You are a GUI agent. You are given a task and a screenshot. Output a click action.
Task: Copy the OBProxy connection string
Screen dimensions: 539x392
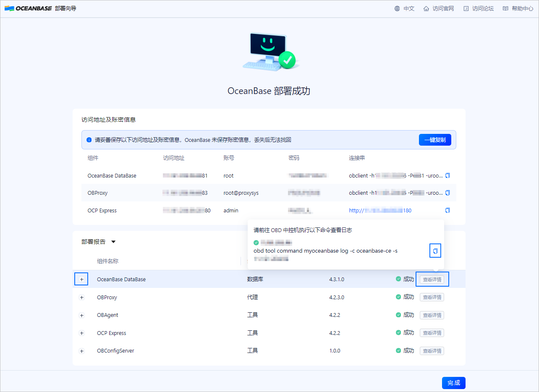coord(447,193)
